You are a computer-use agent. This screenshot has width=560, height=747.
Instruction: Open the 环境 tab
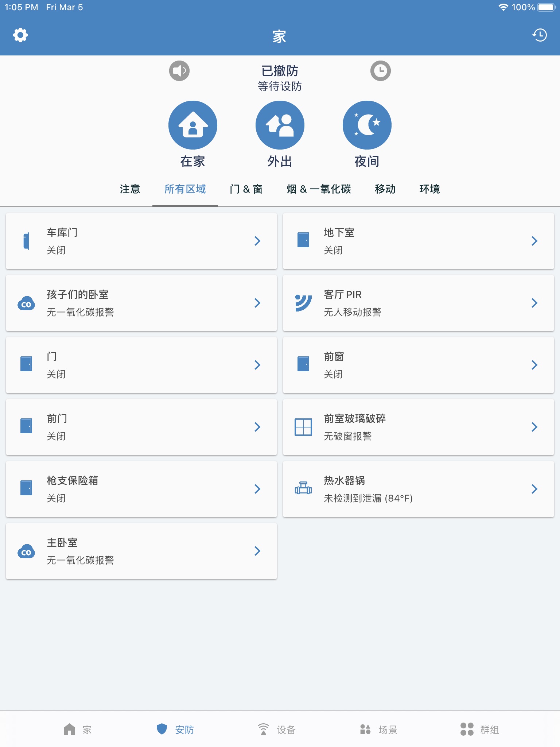tap(430, 189)
